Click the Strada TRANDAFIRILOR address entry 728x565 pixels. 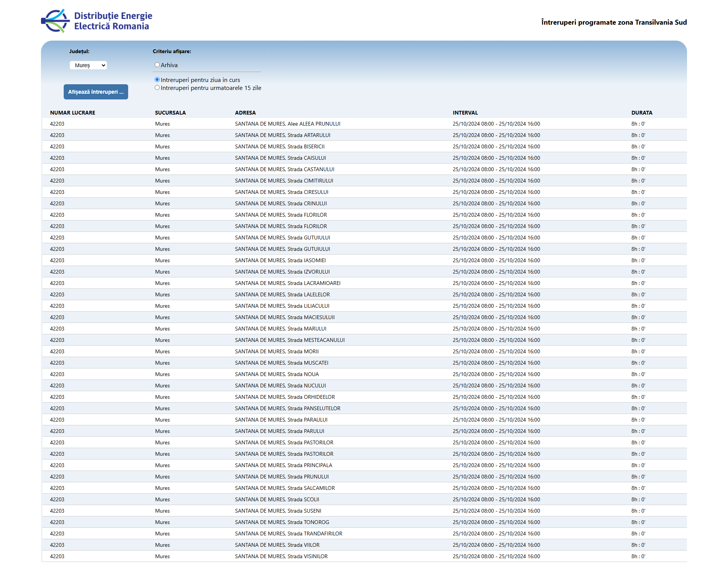(x=289, y=534)
